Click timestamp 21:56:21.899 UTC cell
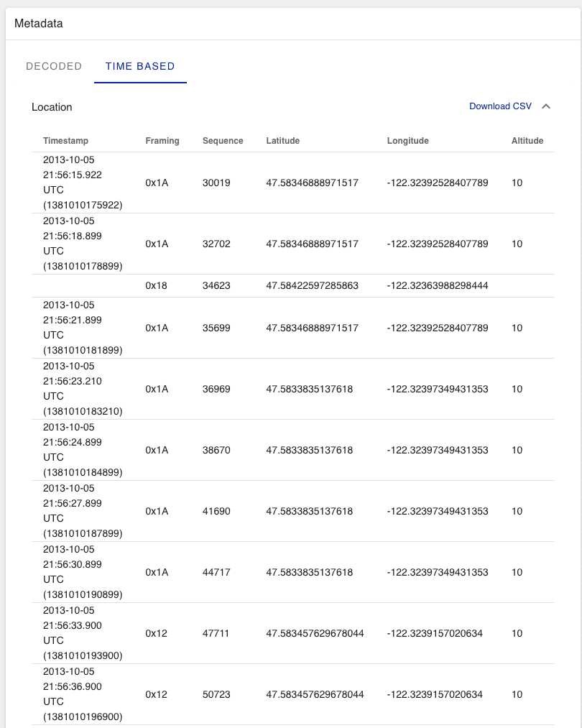The height and width of the screenshot is (728, 582). [83, 327]
